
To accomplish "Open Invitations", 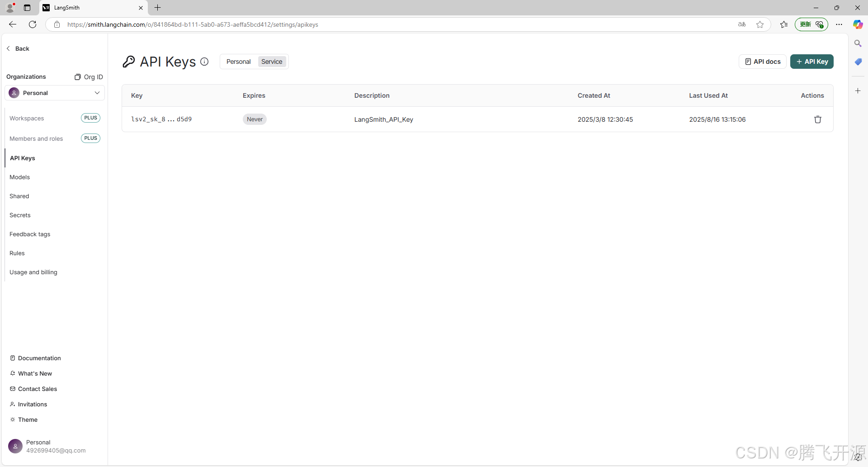I will pyautogui.click(x=28, y=404).
